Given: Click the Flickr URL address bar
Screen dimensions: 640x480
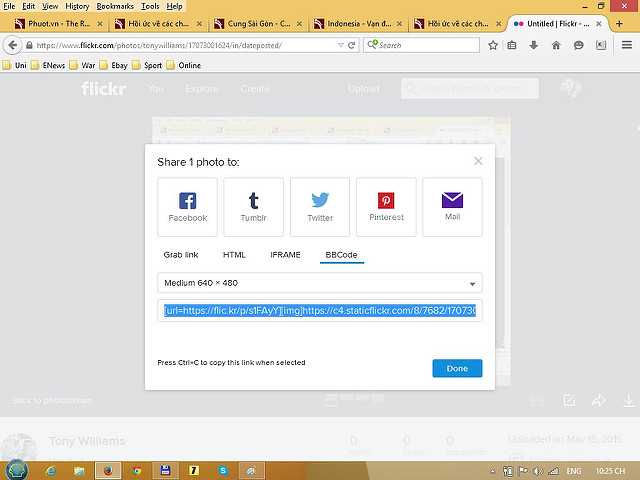Looking at the screenshot, I should [182, 45].
